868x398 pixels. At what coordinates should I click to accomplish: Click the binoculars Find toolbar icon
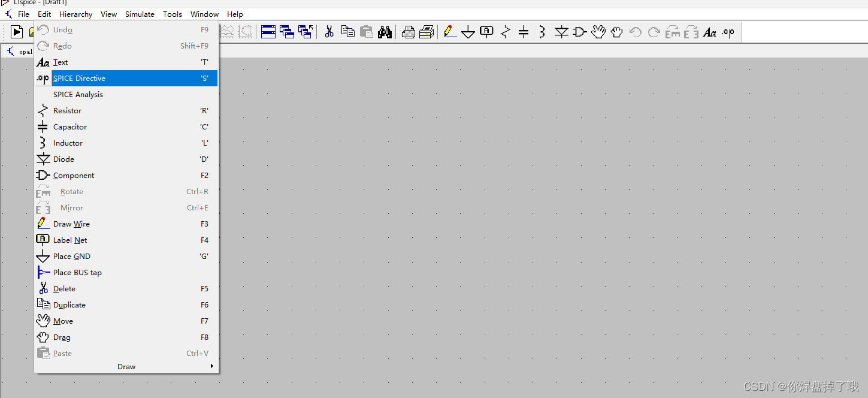(x=385, y=32)
